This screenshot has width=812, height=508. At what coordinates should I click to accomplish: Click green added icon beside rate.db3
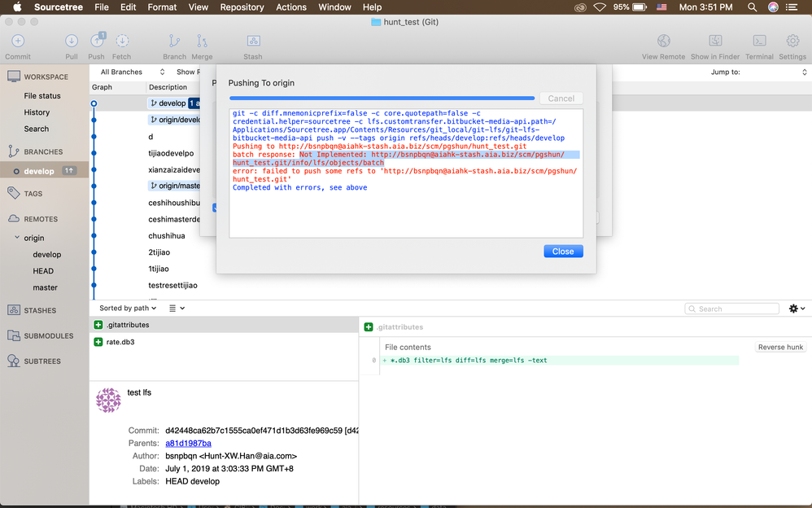pos(98,342)
